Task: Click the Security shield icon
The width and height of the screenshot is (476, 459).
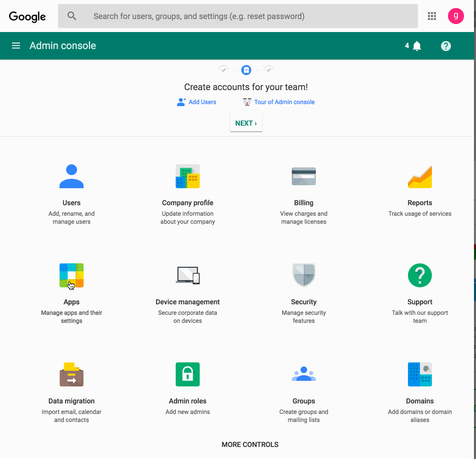Action: point(304,275)
